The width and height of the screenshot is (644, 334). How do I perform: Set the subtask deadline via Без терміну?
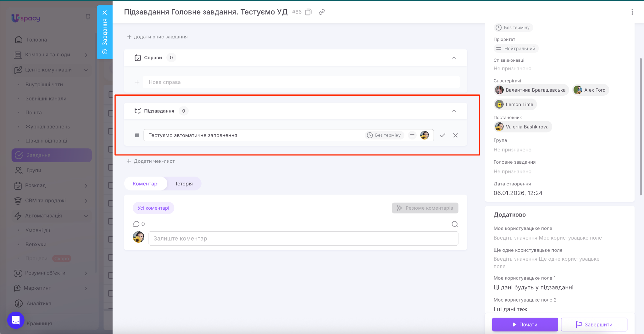[x=384, y=135]
